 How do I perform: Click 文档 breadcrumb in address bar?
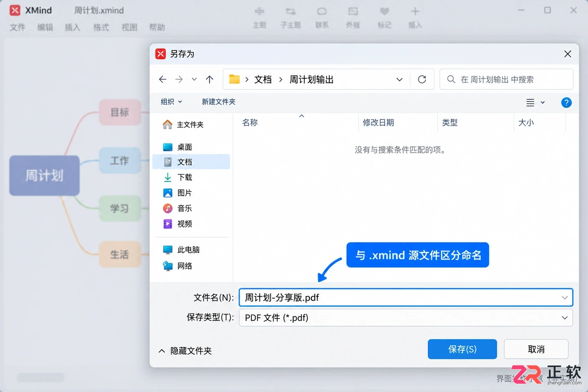(x=263, y=79)
